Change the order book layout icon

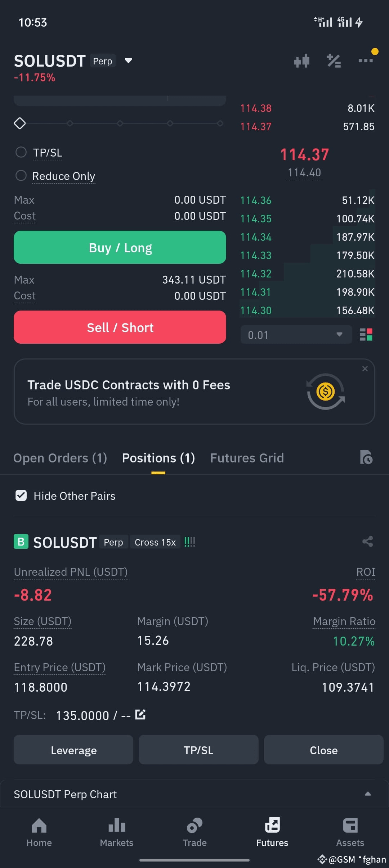[366, 335]
